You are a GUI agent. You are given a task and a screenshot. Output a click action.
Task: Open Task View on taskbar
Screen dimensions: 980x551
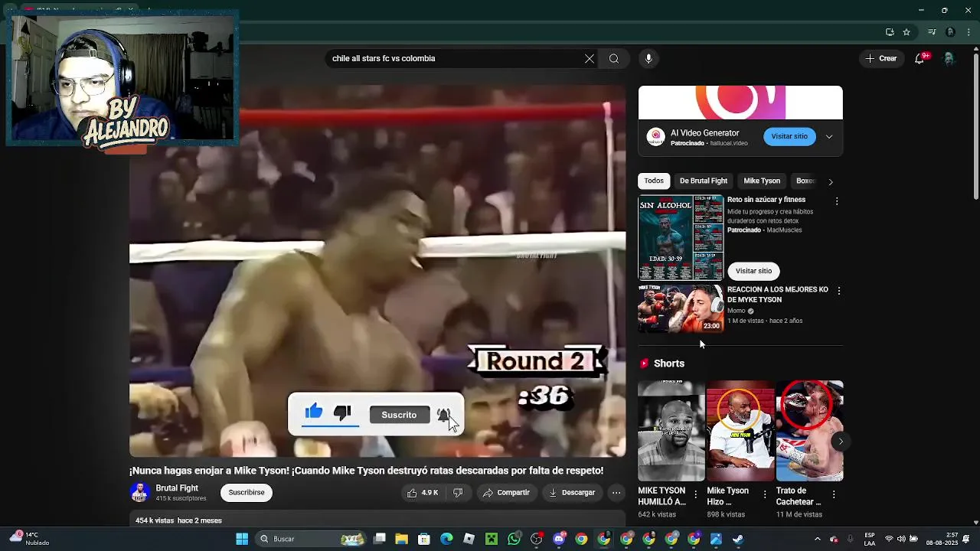[x=379, y=539]
